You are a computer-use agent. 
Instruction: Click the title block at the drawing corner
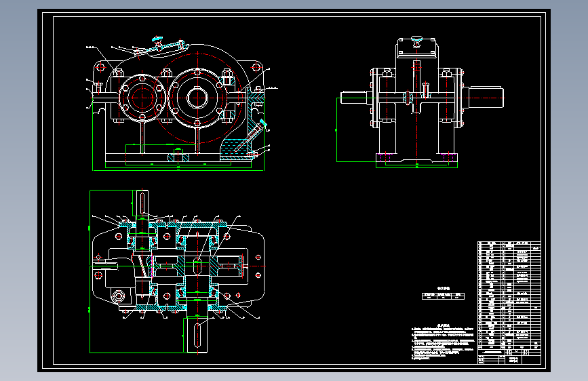(x=509, y=357)
